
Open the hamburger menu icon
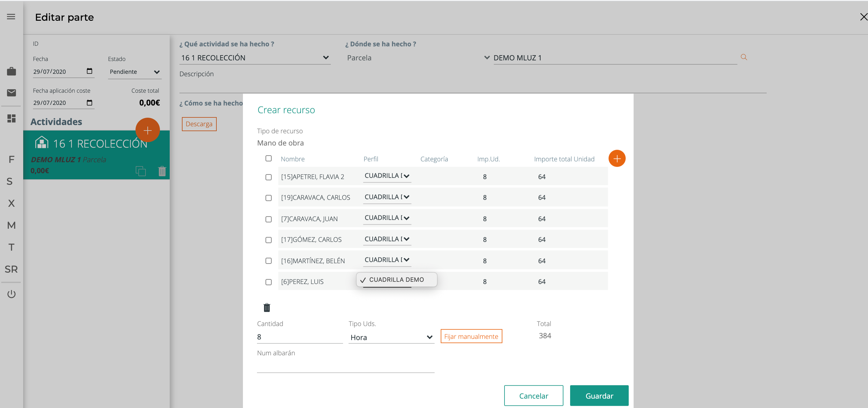11,16
